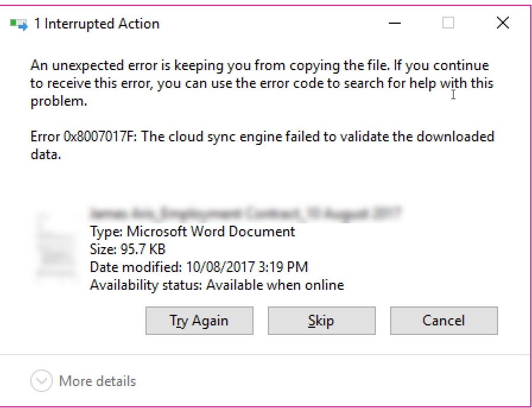Image resolution: width=532 pixels, height=408 pixels.
Task: Click the 'Date modified: 10/08/2017' line
Action: tap(199, 267)
